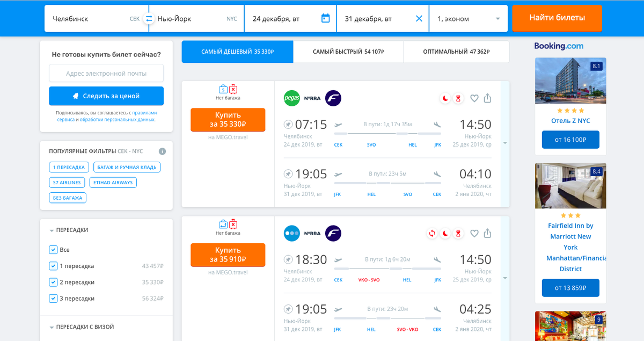Open passengers and class dropdown
This screenshot has width=644, height=341.
pos(468,19)
